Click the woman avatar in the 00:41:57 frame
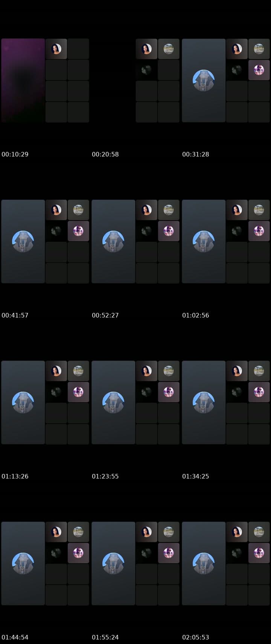This screenshot has width=271, height=644. point(56,210)
